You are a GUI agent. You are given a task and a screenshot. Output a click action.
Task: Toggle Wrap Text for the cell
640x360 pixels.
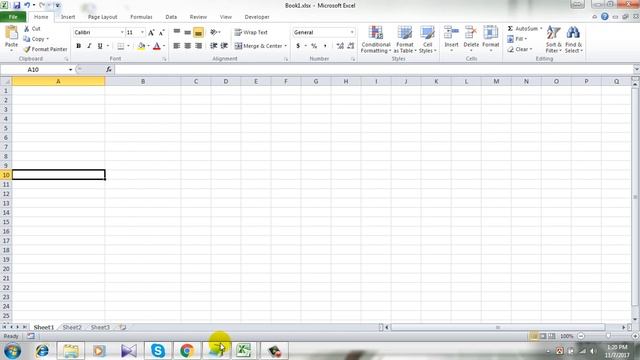pyautogui.click(x=251, y=32)
